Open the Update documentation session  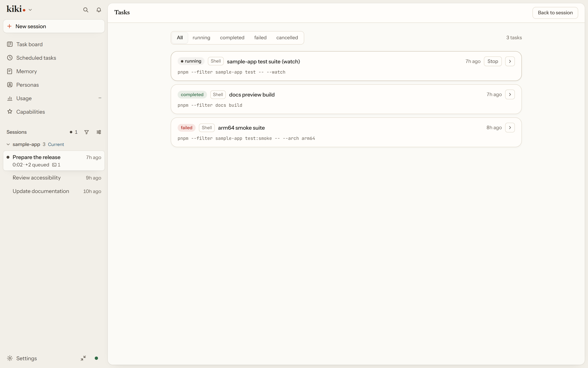54,191
